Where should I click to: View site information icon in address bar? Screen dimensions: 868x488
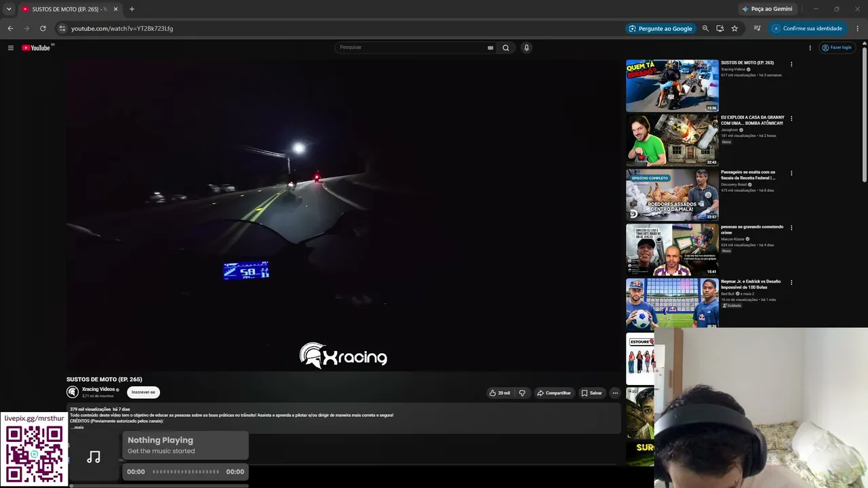[62, 28]
